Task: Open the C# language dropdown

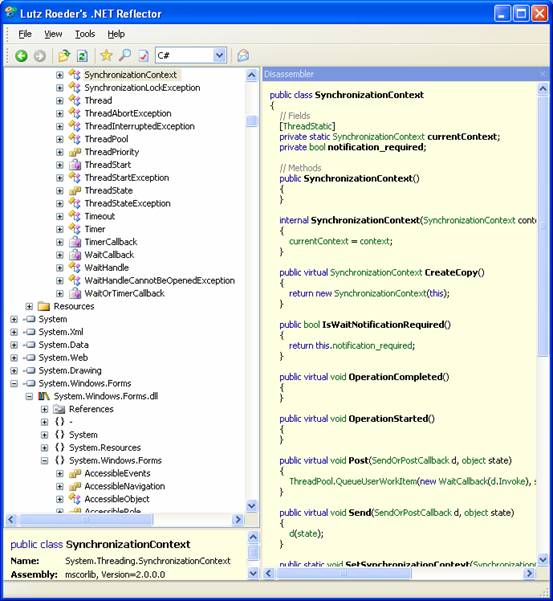Action: tap(219, 56)
